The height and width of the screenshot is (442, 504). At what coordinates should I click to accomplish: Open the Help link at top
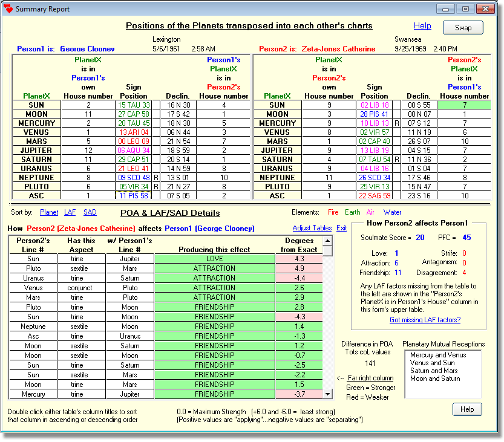coord(422,26)
